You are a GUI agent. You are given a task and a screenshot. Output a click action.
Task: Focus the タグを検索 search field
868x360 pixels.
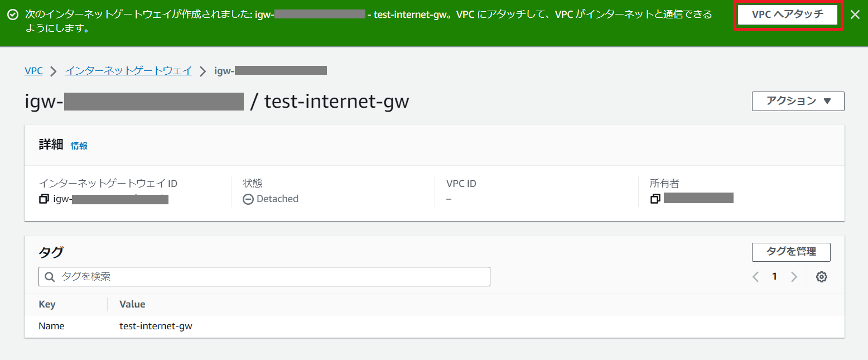tap(268, 277)
